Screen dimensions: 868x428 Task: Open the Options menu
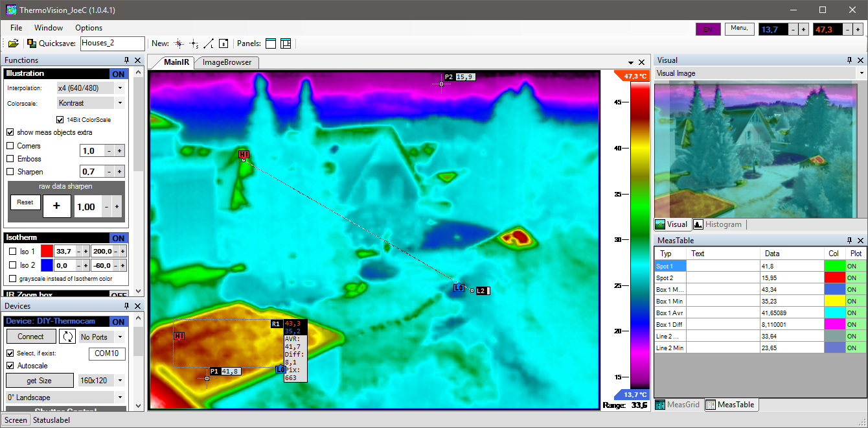pyautogui.click(x=89, y=28)
